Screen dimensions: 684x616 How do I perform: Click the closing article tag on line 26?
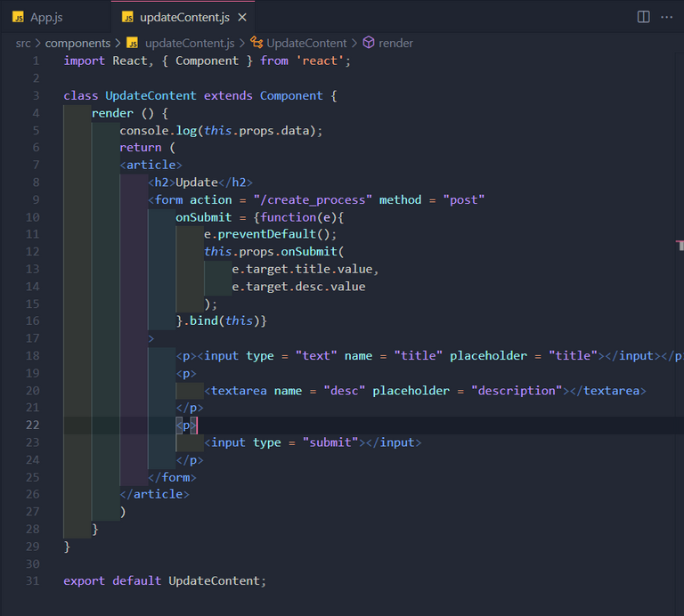coord(154,494)
